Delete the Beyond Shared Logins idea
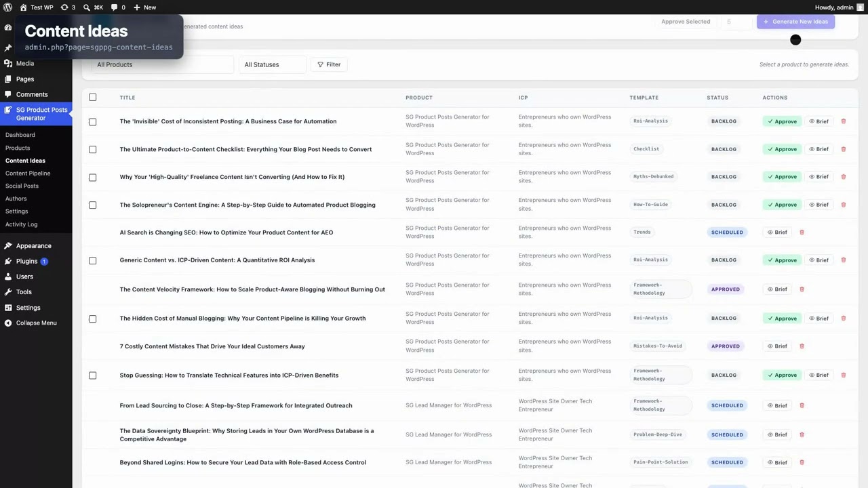This screenshot has width=868, height=488. (802, 462)
